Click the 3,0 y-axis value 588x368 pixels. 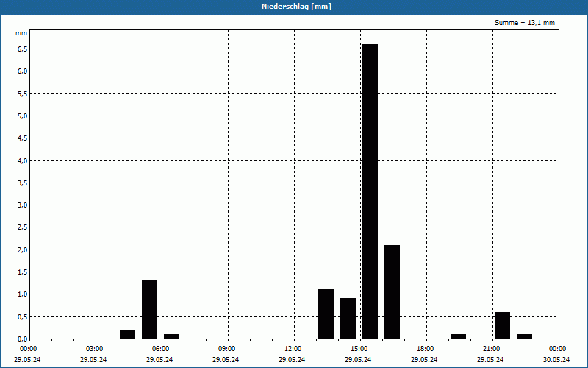pyautogui.click(x=23, y=205)
